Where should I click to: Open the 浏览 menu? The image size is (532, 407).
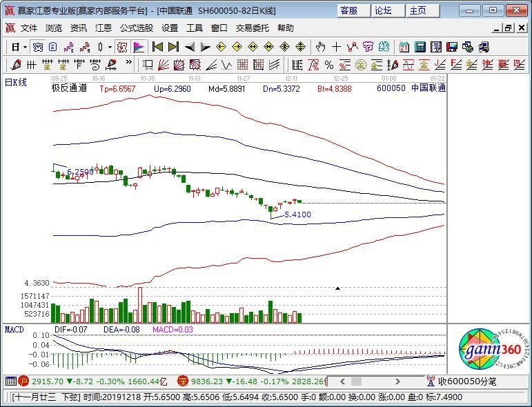(54, 28)
